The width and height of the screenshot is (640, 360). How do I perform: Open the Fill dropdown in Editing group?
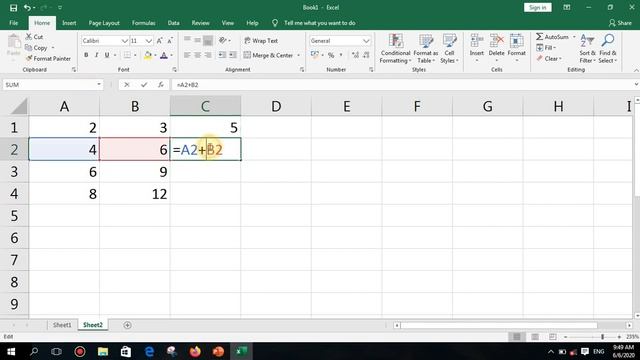[x=546, y=48]
